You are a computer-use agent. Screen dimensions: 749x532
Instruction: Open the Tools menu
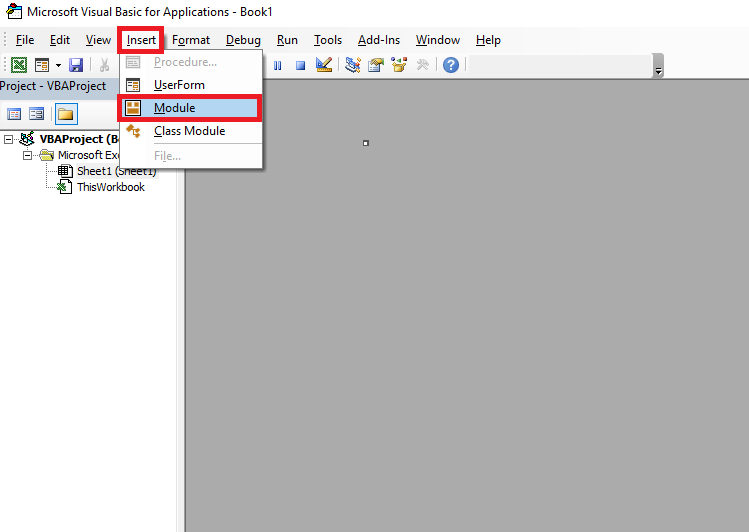[x=328, y=40]
